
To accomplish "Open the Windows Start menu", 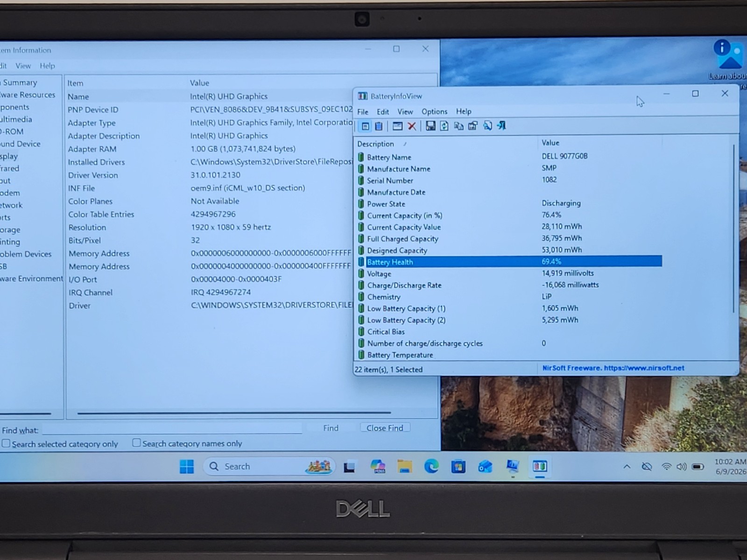I will [x=187, y=466].
